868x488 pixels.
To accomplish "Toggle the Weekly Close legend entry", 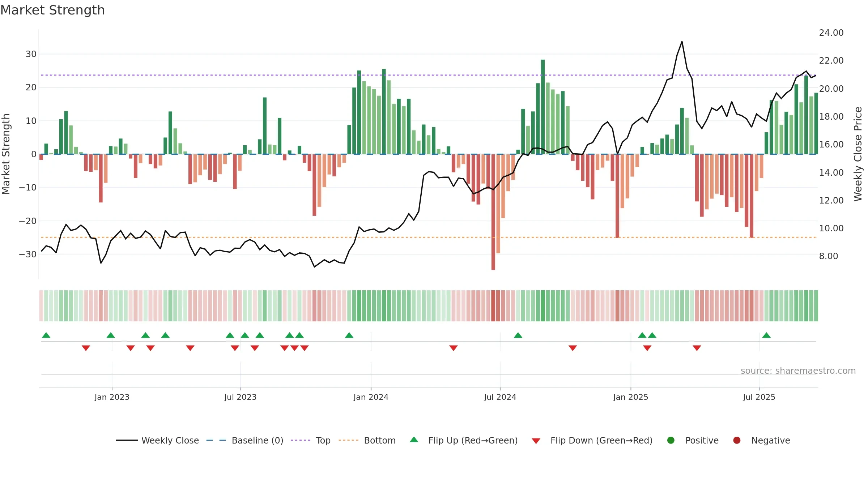I will [157, 440].
